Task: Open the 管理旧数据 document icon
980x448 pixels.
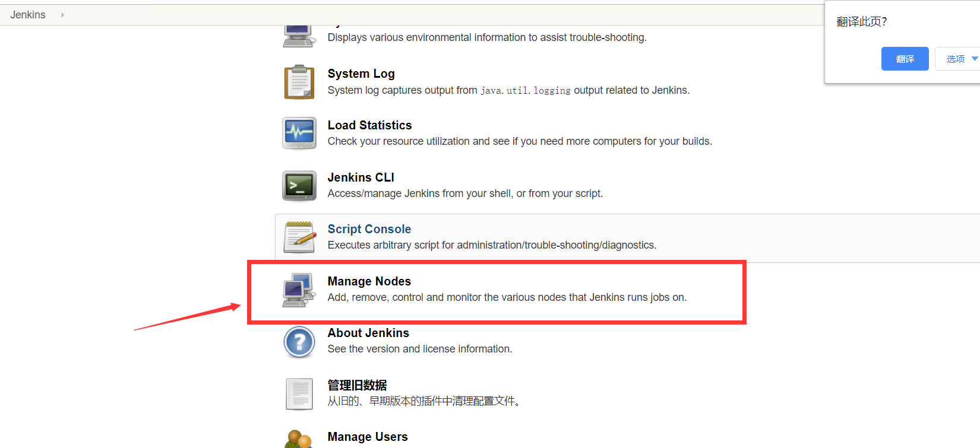Action: click(x=299, y=394)
